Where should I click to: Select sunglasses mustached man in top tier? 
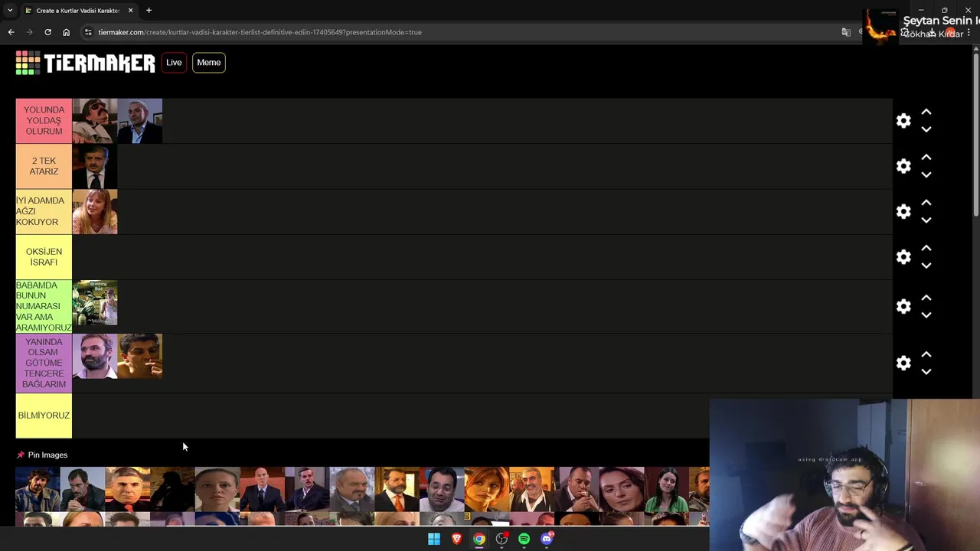pyautogui.click(x=95, y=121)
